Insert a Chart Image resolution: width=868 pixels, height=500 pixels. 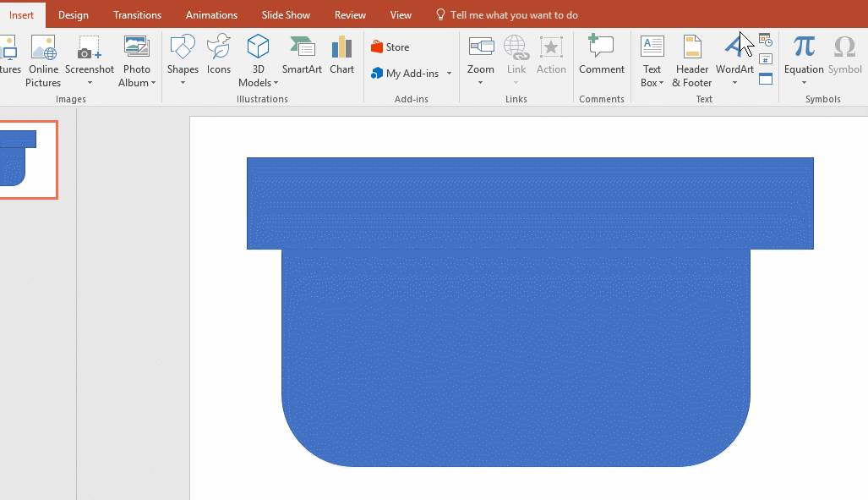coord(341,56)
